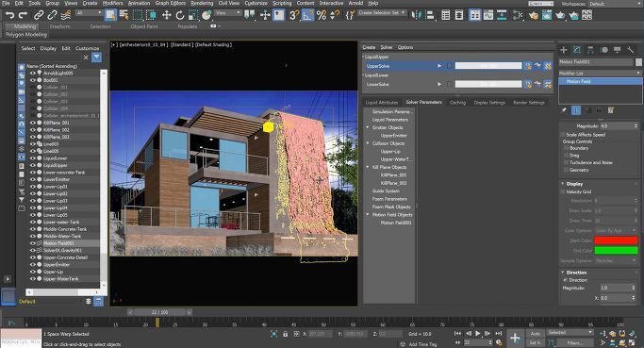Click the Auto key button
The height and width of the screenshot is (348, 644).
[536, 334]
